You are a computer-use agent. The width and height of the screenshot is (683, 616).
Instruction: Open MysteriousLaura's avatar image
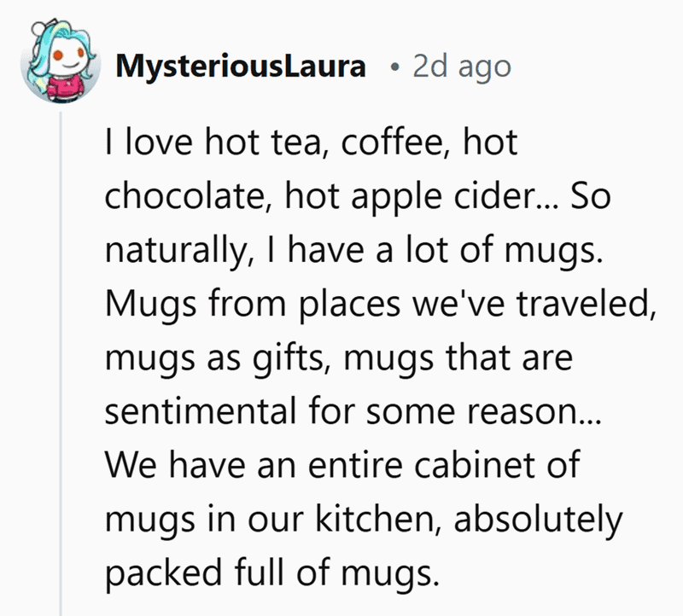[x=61, y=61]
